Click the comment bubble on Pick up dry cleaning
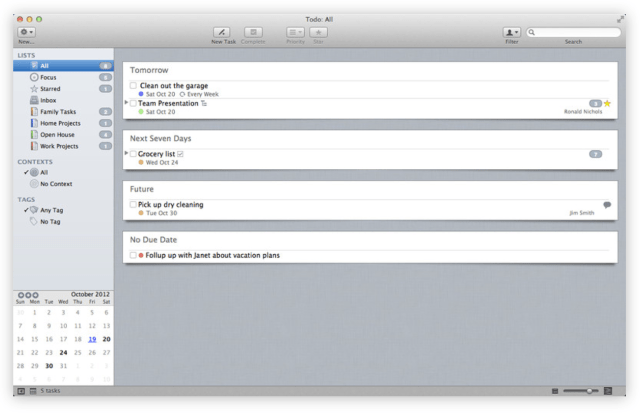 607,205
